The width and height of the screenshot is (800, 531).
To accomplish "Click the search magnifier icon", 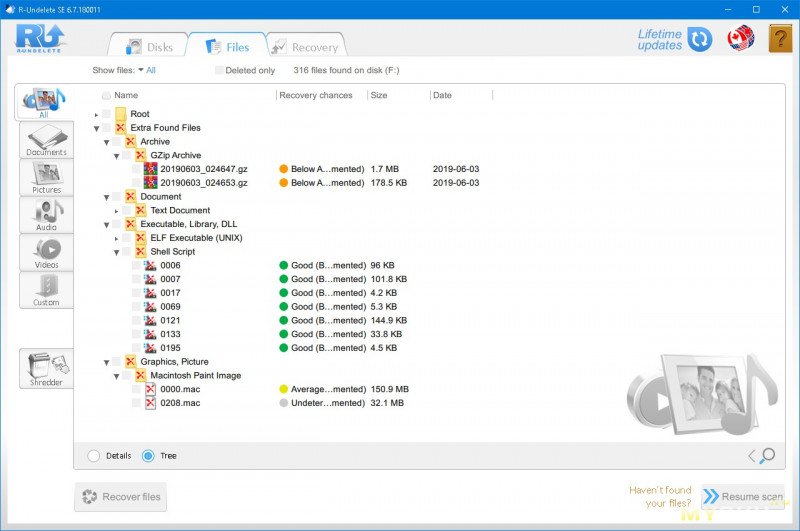I will (767, 456).
